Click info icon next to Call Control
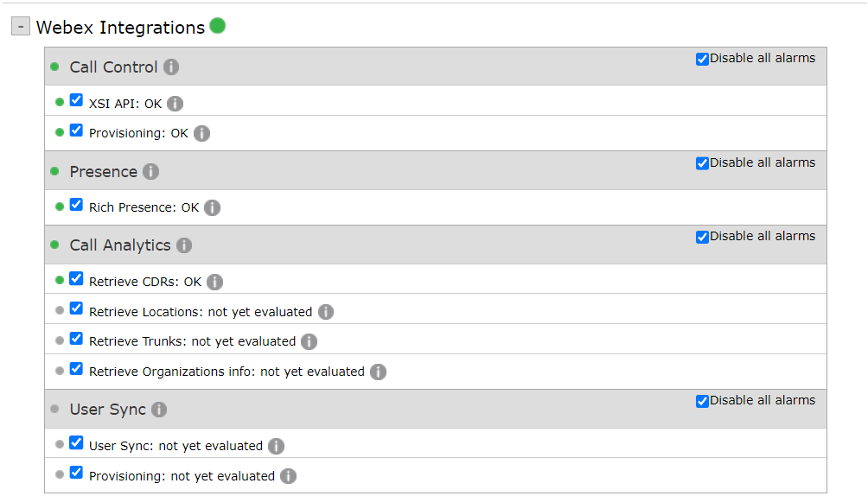The height and width of the screenshot is (496, 868). click(x=171, y=67)
